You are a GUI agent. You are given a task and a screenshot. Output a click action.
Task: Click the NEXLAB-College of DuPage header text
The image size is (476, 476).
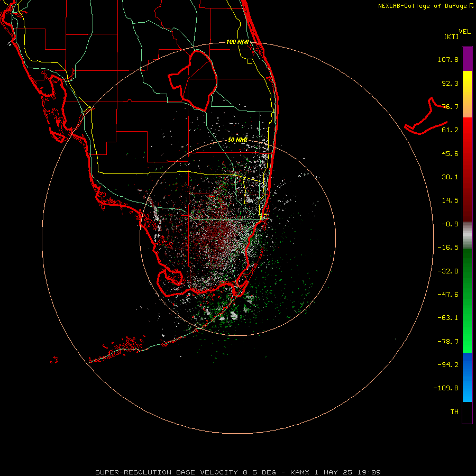coord(426,6)
